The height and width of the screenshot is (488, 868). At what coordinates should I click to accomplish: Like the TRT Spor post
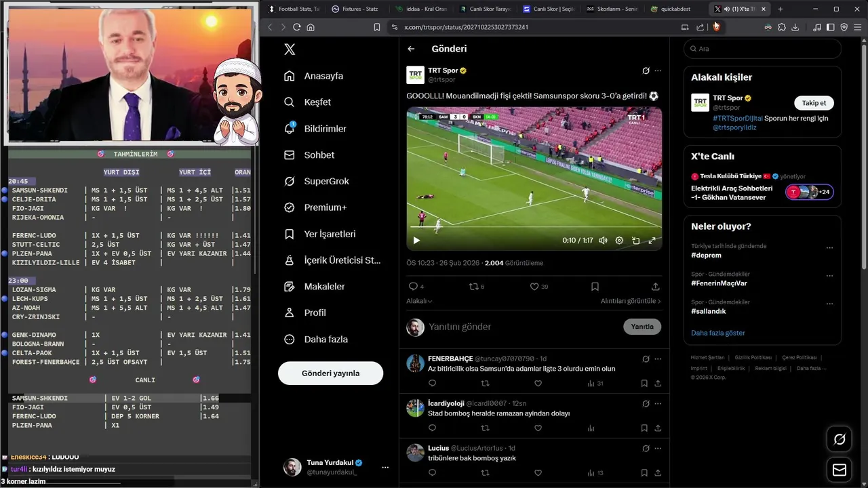point(538,287)
